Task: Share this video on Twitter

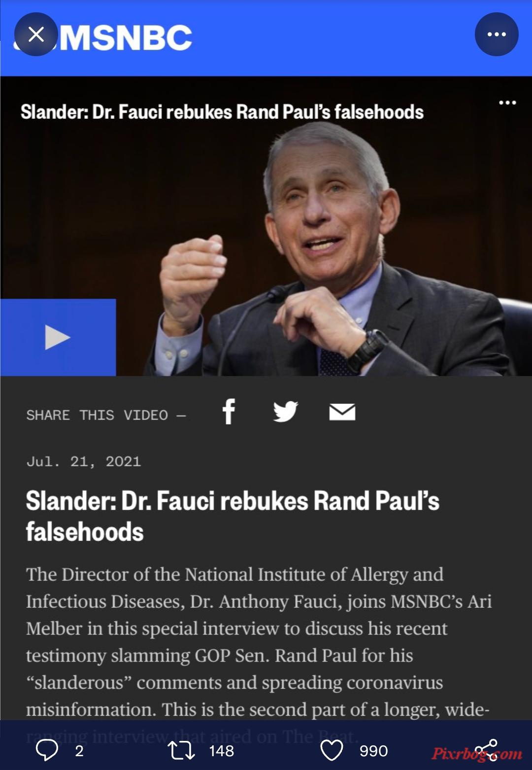Action: [x=286, y=412]
